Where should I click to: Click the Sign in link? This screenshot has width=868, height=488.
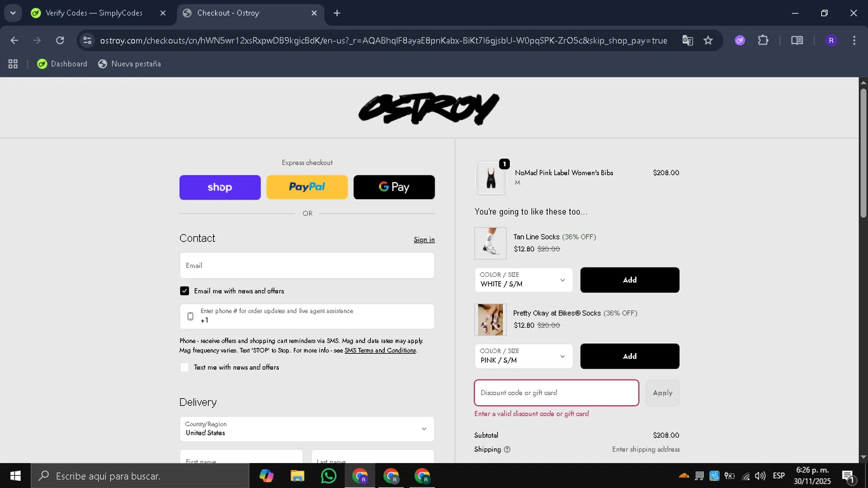point(424,240)
